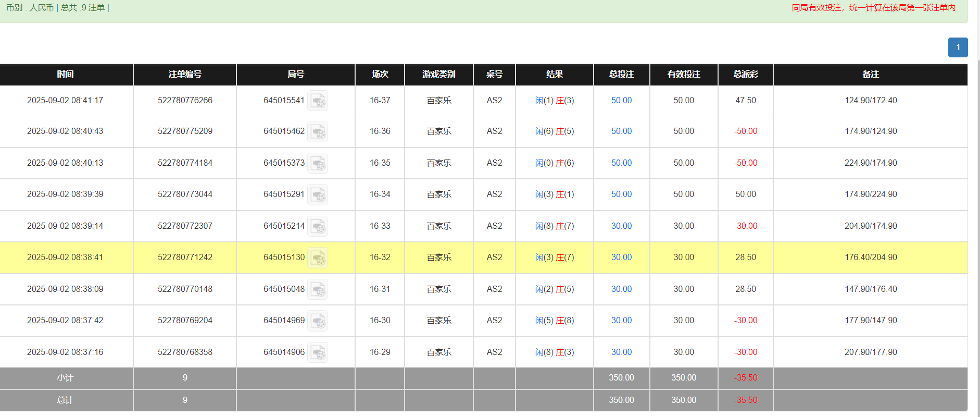Click replay icon beside round 645015373
Viewport: 980px width, 417px height.
[317, 163]
